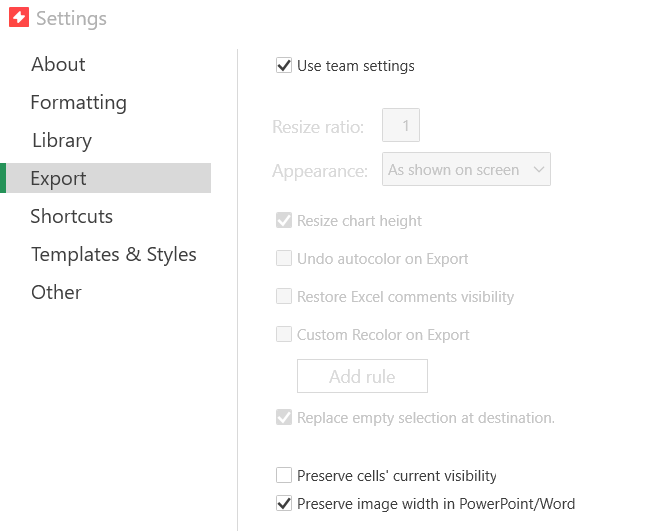Viewport: 671px width, 531px height.
Task: Enable Custom Recolor on Export
Action: pos(284,334)
